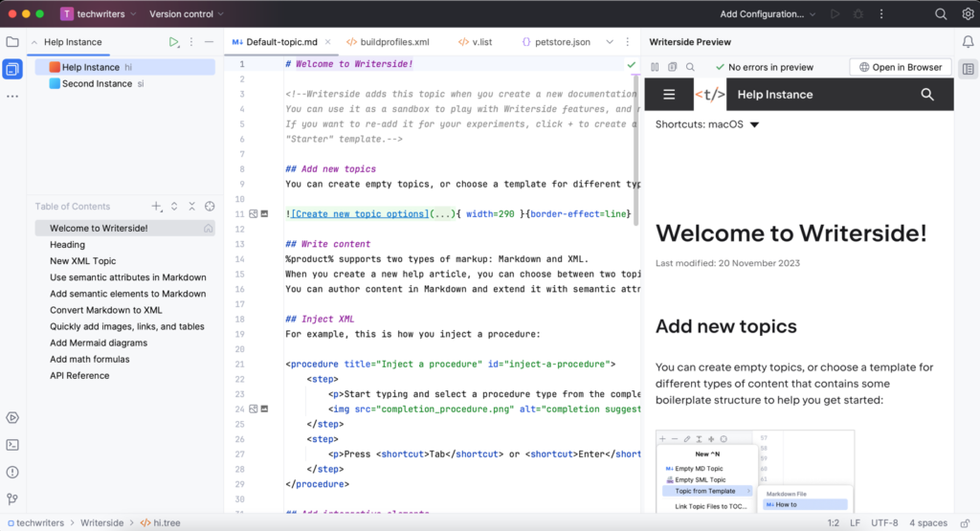Open the Project folder tool window
Image resolution: width=980 pixels, height=531 pixels.
(x=12, y=42)
